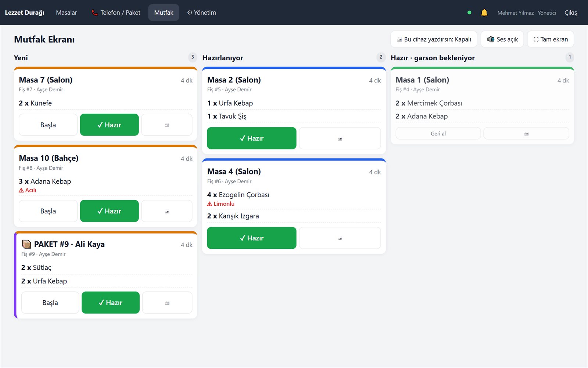Image resolution: width=588 pixels, height=368 pixels.
Task: Log out with the Çıkış link
Action: tap(571, 13)
